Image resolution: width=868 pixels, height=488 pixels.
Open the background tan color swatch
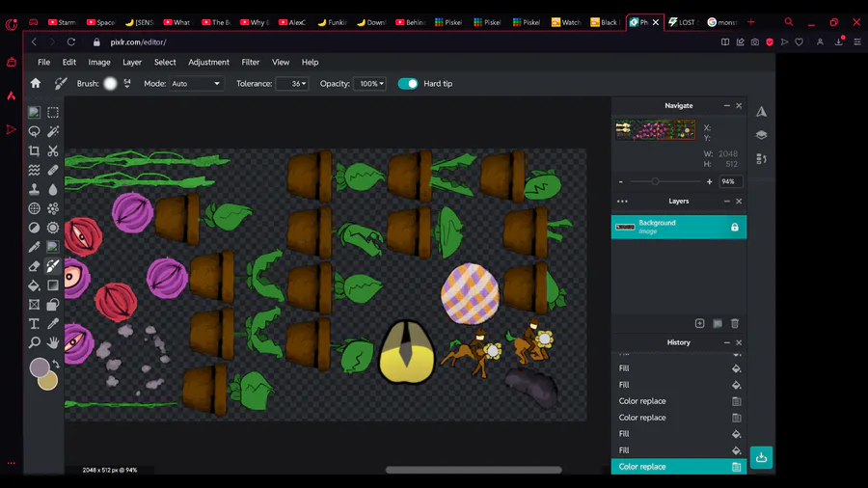pos(50,383)
